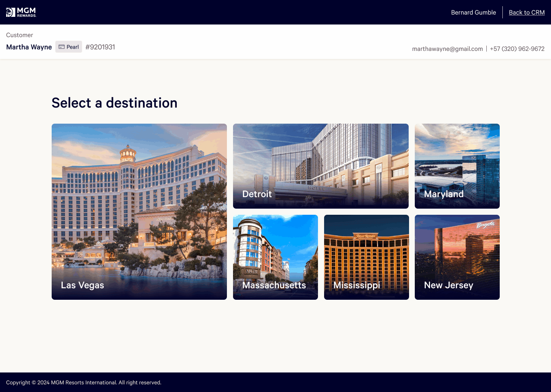Viewport: 551px width, 392px height.
Task: Click the copyright footer text
Action: pos(84,382)
